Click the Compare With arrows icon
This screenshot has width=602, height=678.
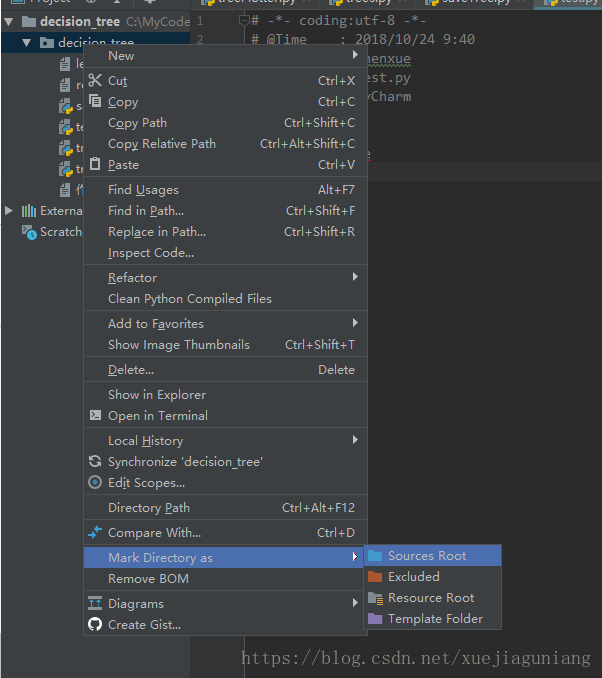(95, 532)
